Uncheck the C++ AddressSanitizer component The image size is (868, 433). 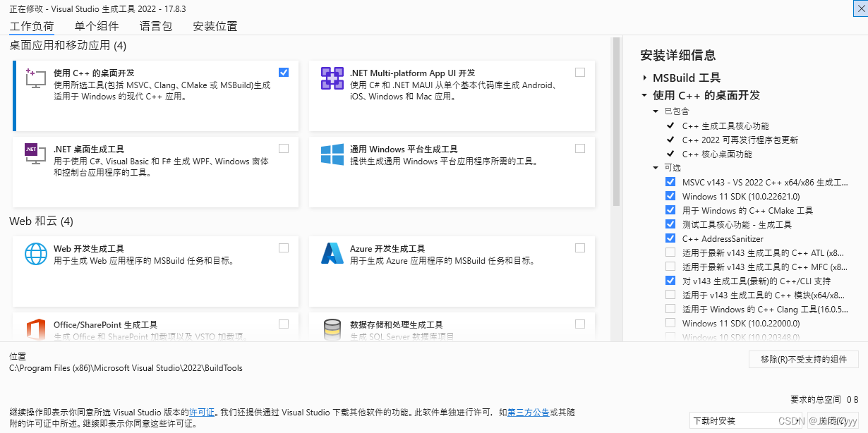670,238
